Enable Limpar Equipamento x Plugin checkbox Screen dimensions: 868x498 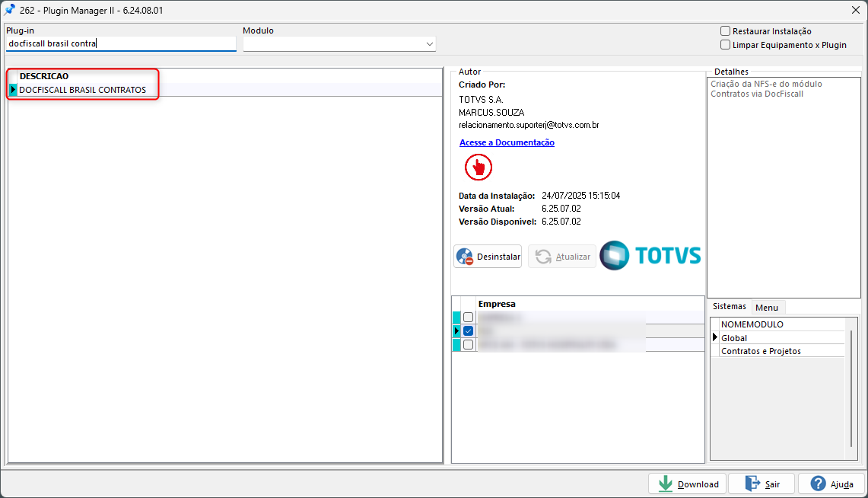[x=725, y=45]
